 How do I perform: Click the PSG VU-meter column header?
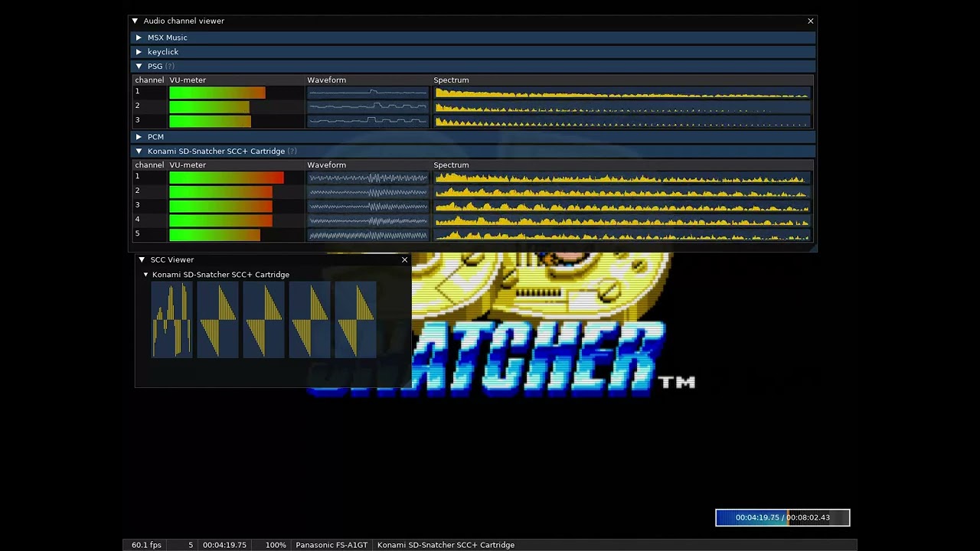pyautogui.click(x=188, y=80)
